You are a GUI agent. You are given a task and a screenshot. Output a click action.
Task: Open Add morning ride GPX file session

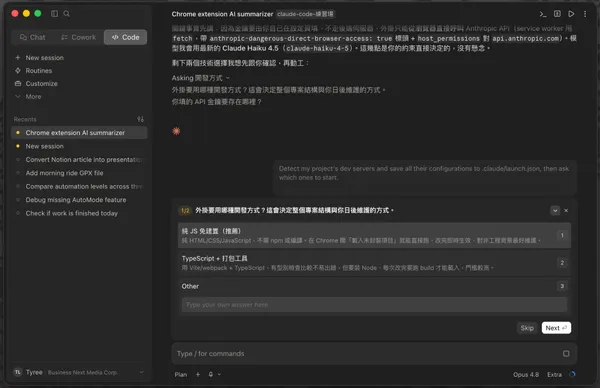click(x=79, y=173)
